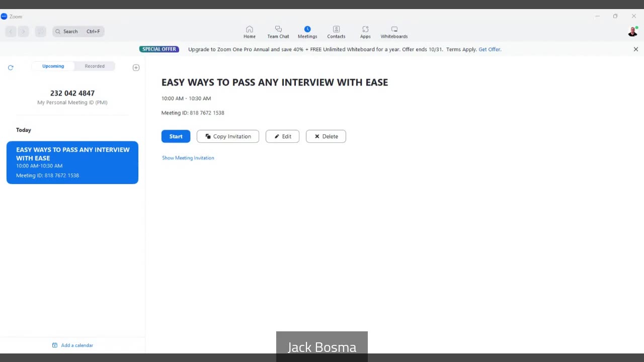Click Add a calendar link
This screenshot has height=362, width=644.
click(x=77, y=345)
